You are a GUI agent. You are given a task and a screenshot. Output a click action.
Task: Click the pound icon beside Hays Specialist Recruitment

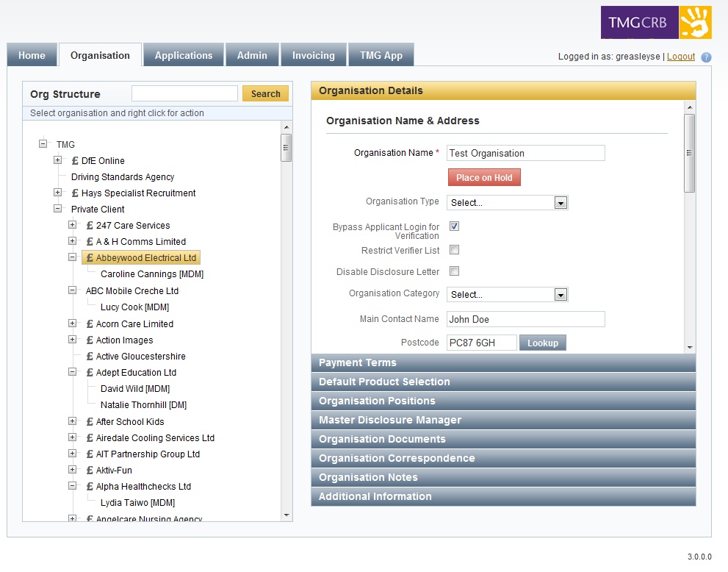(75, 193)
